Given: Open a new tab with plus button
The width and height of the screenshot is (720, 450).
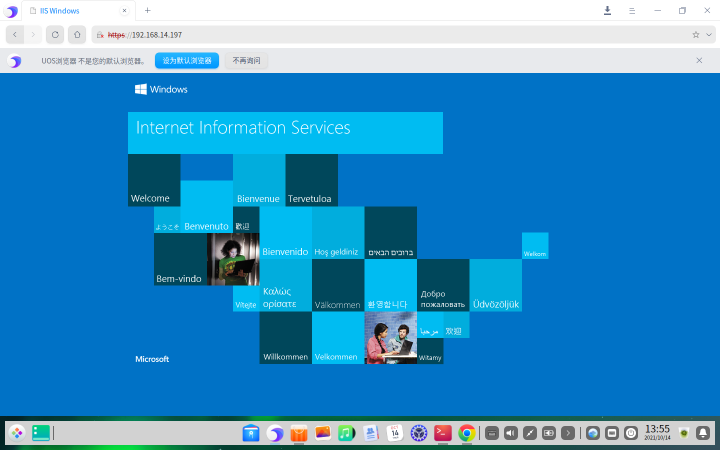Looking at the screenshot, I should [x=148, y=10].
